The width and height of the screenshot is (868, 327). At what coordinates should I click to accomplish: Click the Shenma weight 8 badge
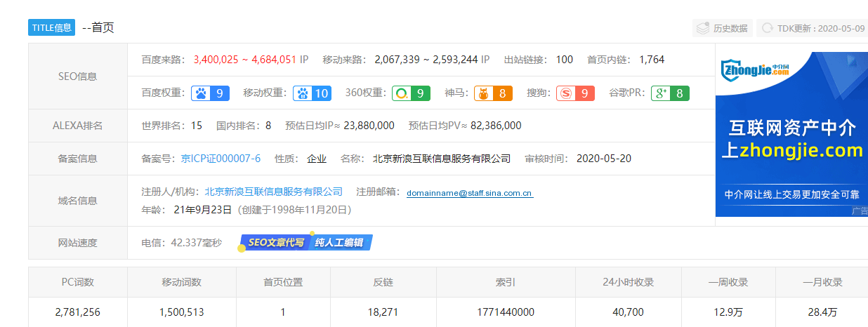tap(493, 93)
